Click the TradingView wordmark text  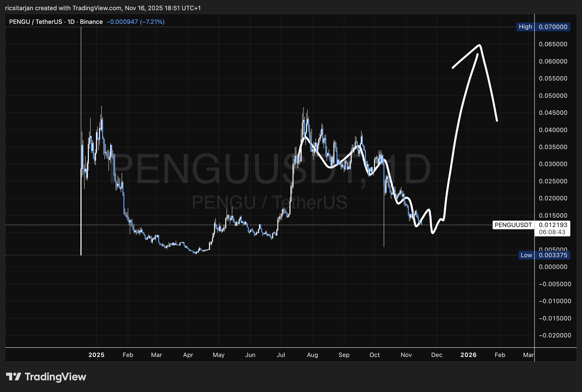click(55, 376)
